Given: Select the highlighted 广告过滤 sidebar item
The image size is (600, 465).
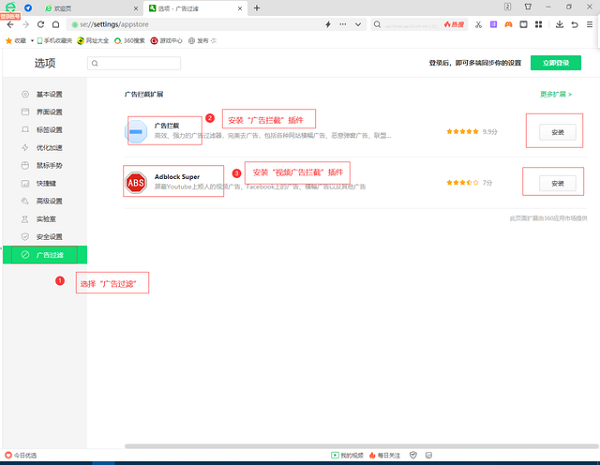Looking at the screenshot, I should pos(49,255).
